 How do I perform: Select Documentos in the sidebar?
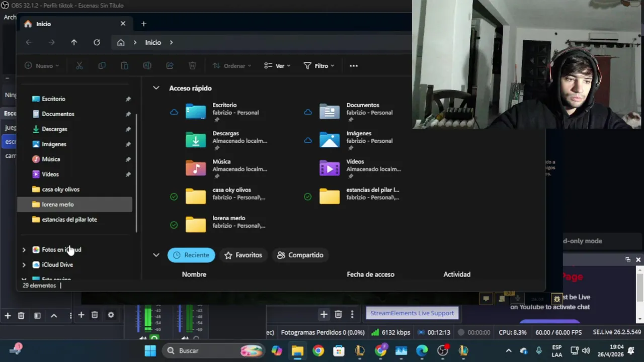coord(74,114)
